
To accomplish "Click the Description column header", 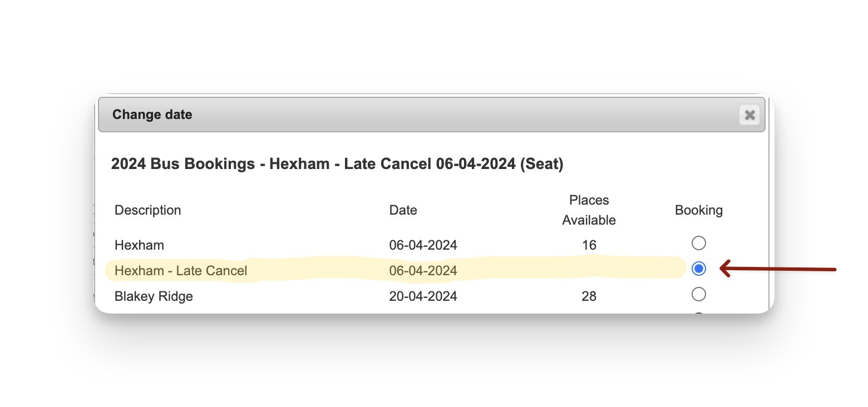I will [147, 210].
